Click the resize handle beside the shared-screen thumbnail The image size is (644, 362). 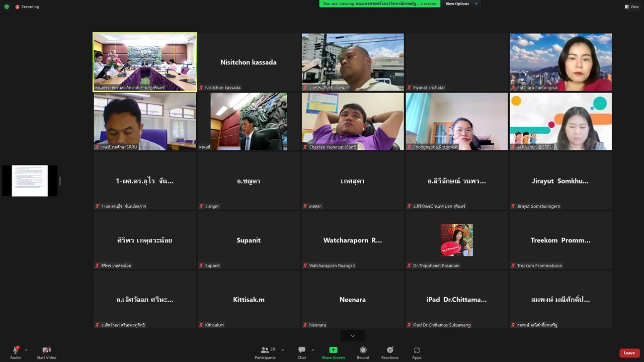tap(59, 180)
